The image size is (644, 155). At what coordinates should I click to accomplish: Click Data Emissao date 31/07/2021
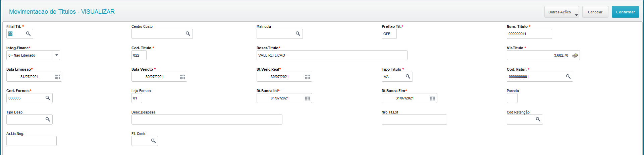click(x=30, y=77)
